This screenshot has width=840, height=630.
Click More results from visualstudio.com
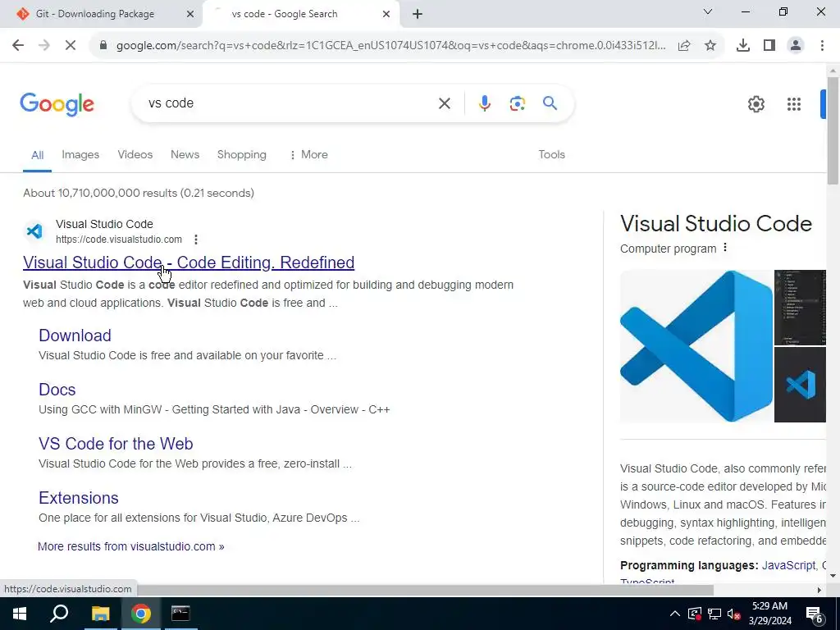click(x=130, y=546)
